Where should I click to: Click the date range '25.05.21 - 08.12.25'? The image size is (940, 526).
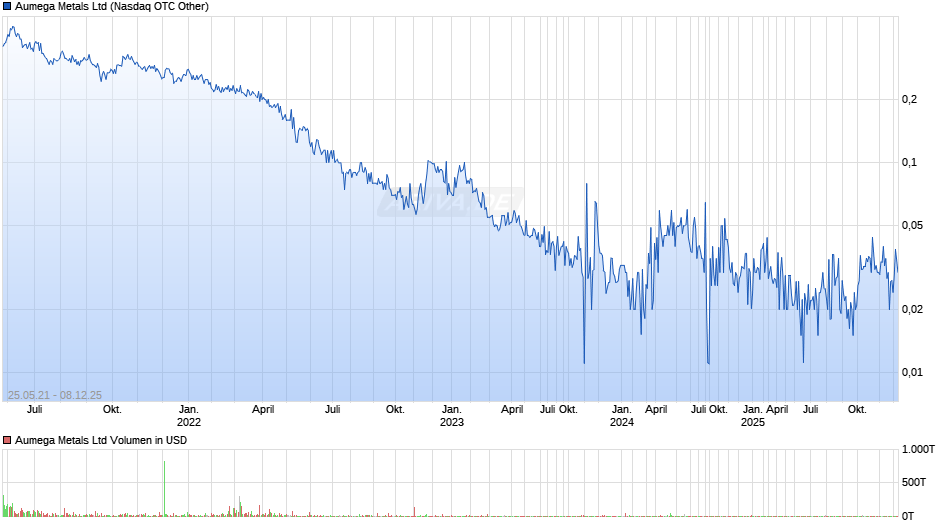pos(55,395)
